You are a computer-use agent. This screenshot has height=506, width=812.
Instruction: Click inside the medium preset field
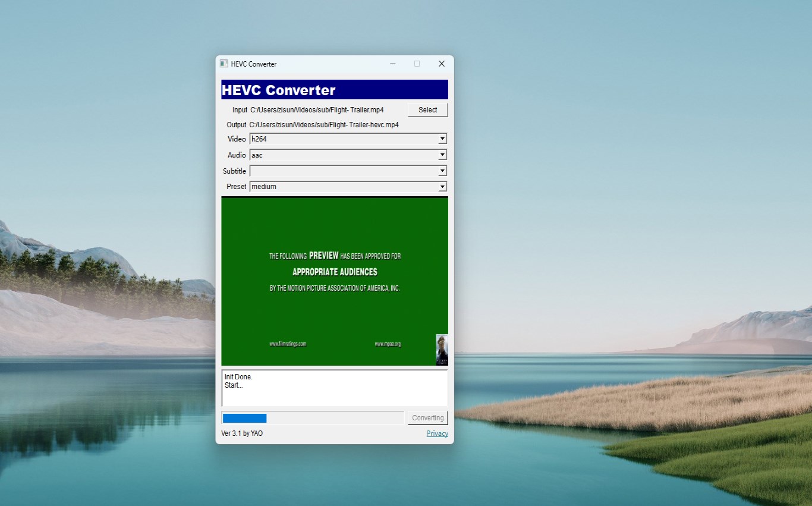coord(327,187)
